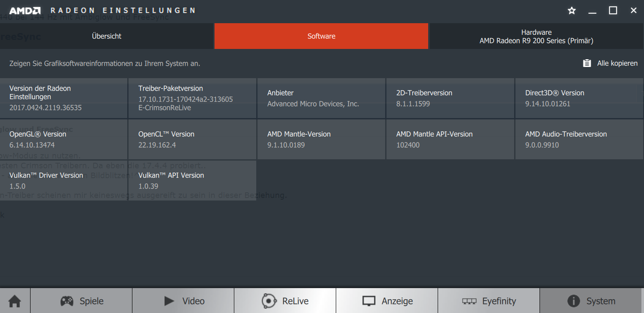The width and height of the screenshot is (644, 313).
Task: Click the Vulkan driver value 1.5.0
Action: click(18, 186)
